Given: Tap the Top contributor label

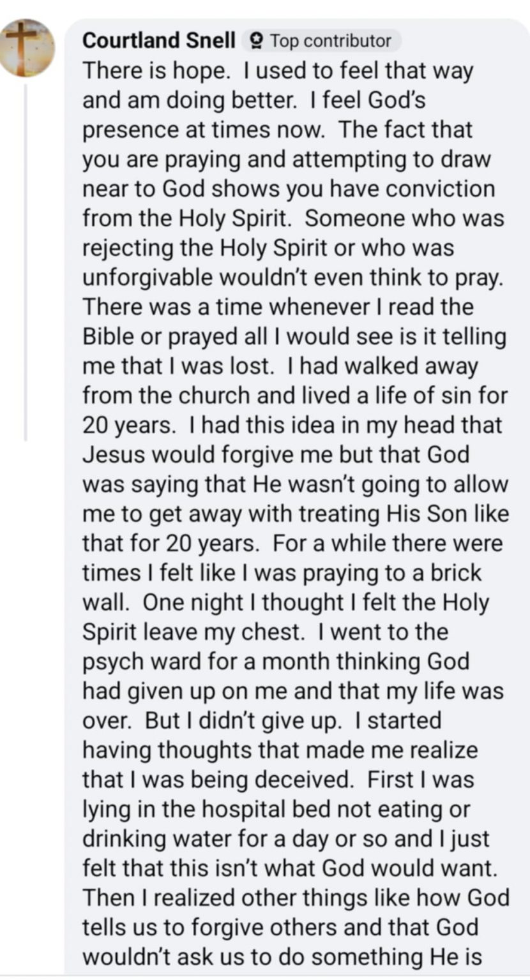Looking at the screenshot, I should (x=330, y=41).
